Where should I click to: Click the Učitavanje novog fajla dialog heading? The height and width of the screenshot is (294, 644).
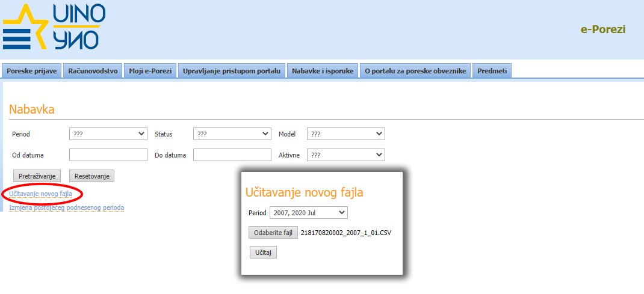[x=305, y=192]
